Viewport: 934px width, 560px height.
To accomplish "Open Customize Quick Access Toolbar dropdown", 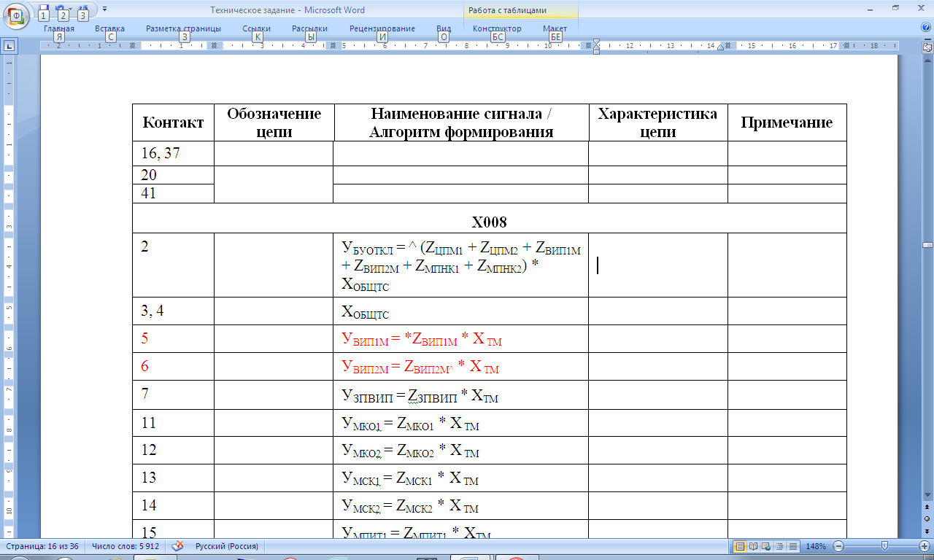I will click(x=104, y=9).
